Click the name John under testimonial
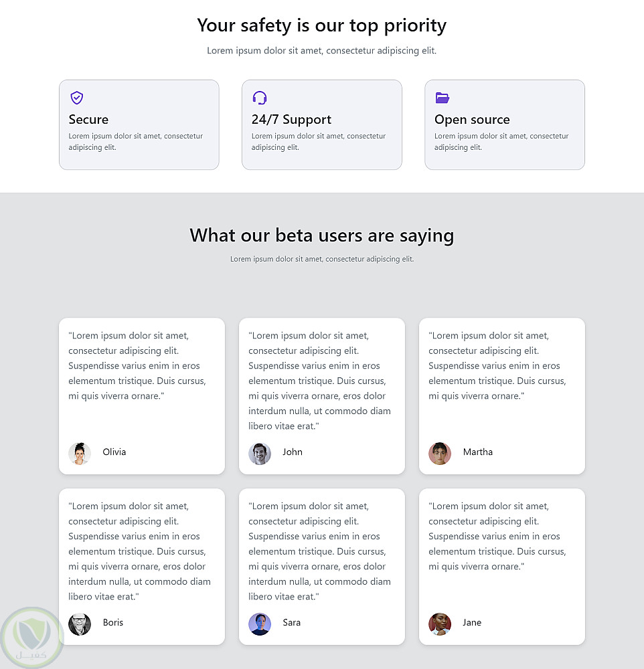This screenshot has width=644, height=669. pyautogui.click(x=293, y=452)
